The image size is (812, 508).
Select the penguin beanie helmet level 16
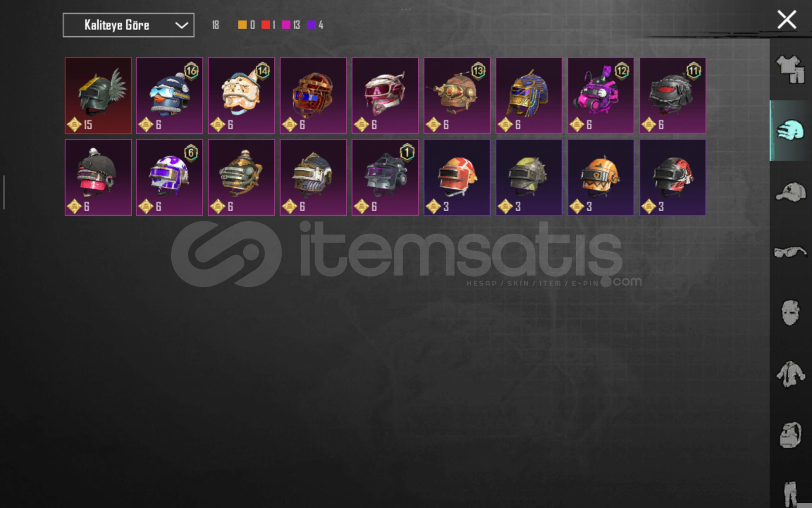[x=170, y=95]
